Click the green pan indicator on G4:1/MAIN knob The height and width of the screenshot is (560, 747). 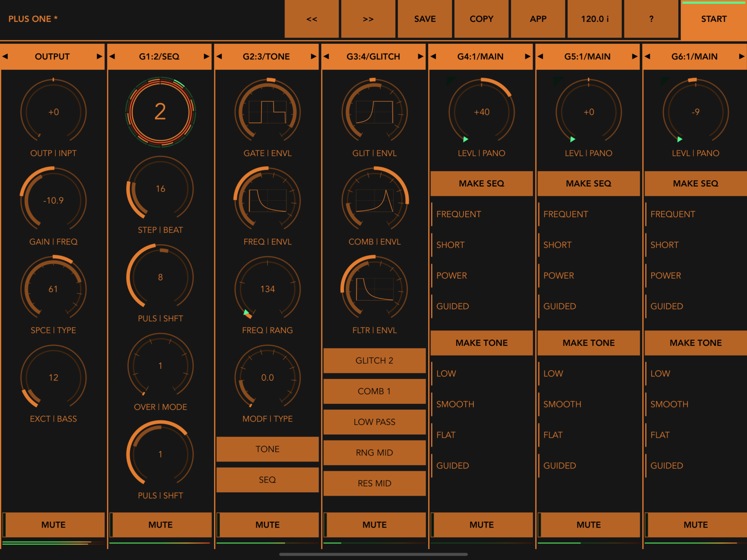point(466,139)
